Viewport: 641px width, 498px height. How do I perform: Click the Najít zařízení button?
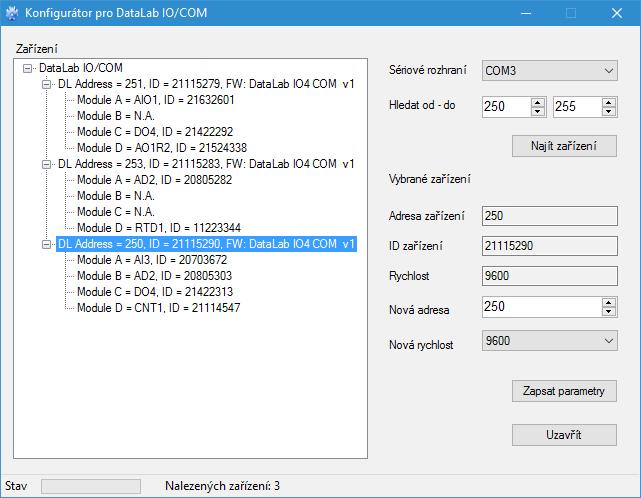(x=564, y=146)
